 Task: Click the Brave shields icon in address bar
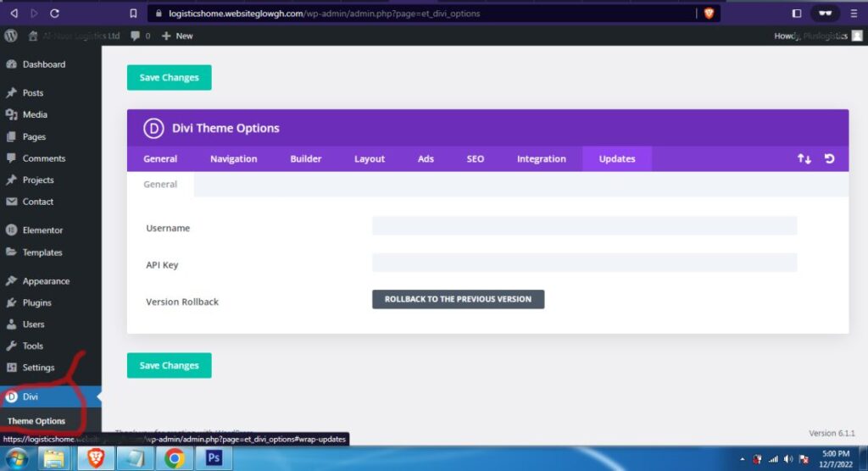coord(709,14)
